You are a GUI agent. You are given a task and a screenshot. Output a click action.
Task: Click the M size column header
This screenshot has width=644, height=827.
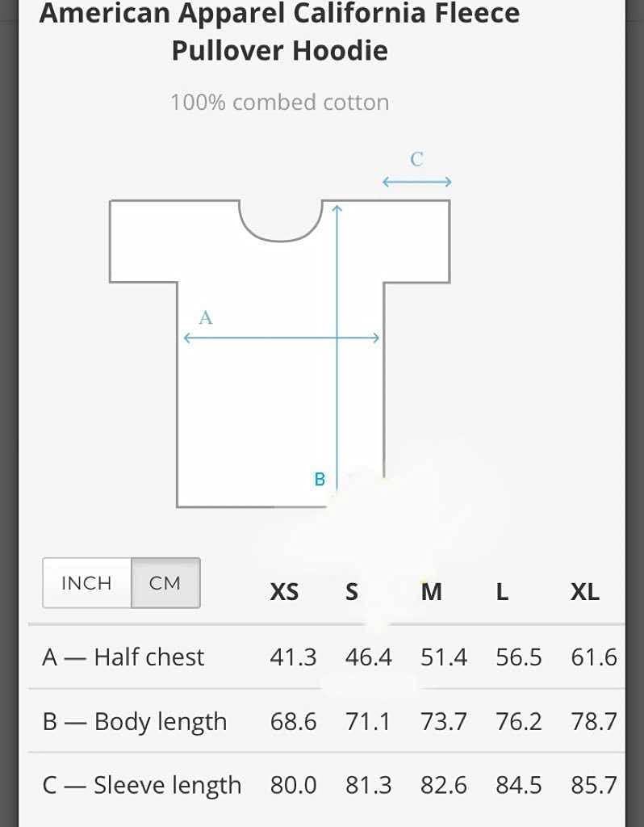pyautogui.click(x=431, y=592)
